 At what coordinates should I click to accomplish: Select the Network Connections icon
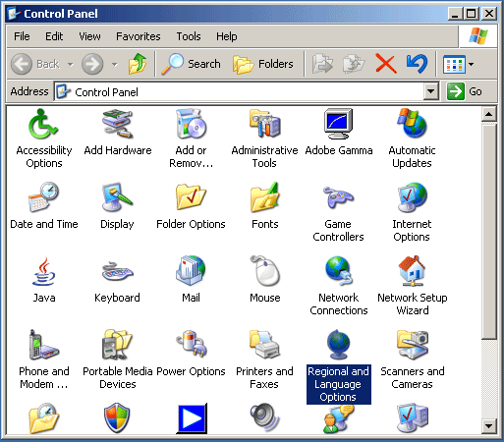click(x=338, y=271)
